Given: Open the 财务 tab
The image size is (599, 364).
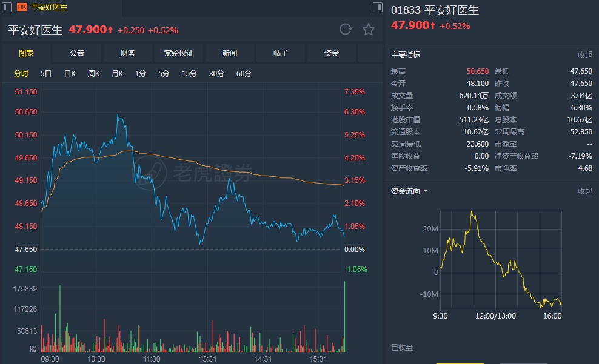Looking at the screenshot, I should tap(127, 53).
